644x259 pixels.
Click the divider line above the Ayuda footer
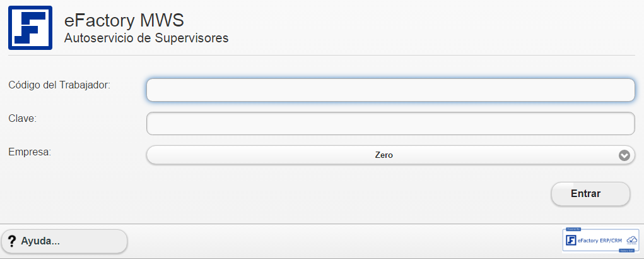click(x=322, y=224)
